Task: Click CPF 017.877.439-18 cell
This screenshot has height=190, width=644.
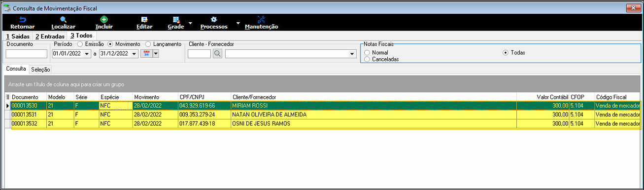Action: point(204,123)
